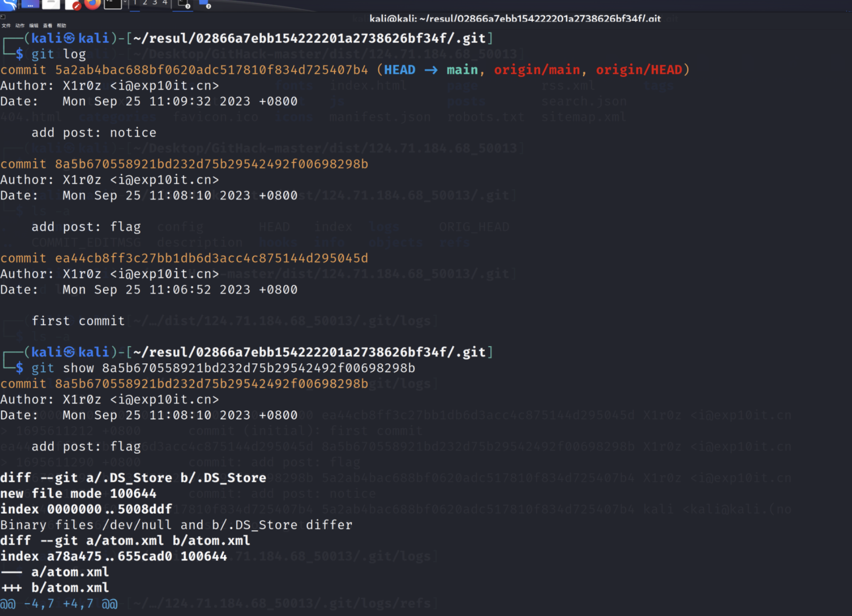Switch to workspace 1
This screenshot has height=616, width=852.
click(135, 3)
